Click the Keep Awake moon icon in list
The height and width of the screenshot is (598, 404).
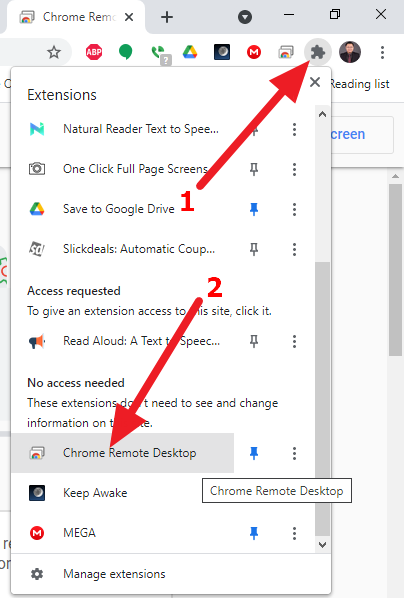[37, 493]
